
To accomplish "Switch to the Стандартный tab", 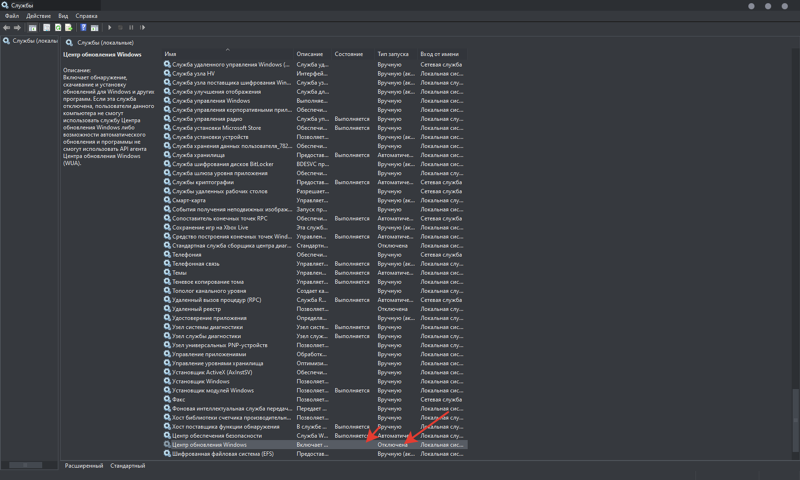I will tap(128, 466).
